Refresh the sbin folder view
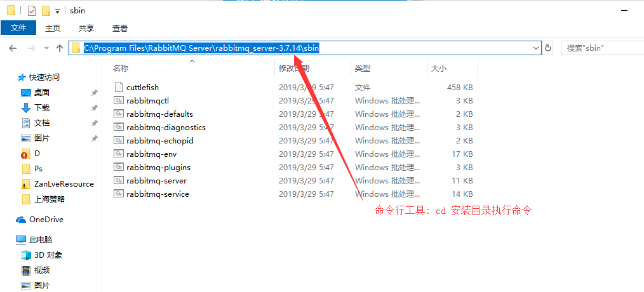This screenshot has width=644, height=292. pos(548,48)
